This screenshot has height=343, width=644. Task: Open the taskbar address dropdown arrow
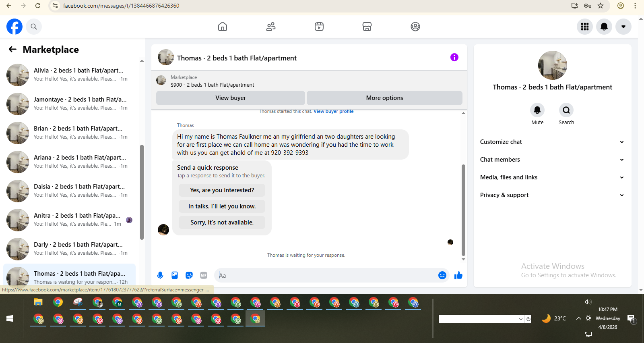click(x=520, y=319)
